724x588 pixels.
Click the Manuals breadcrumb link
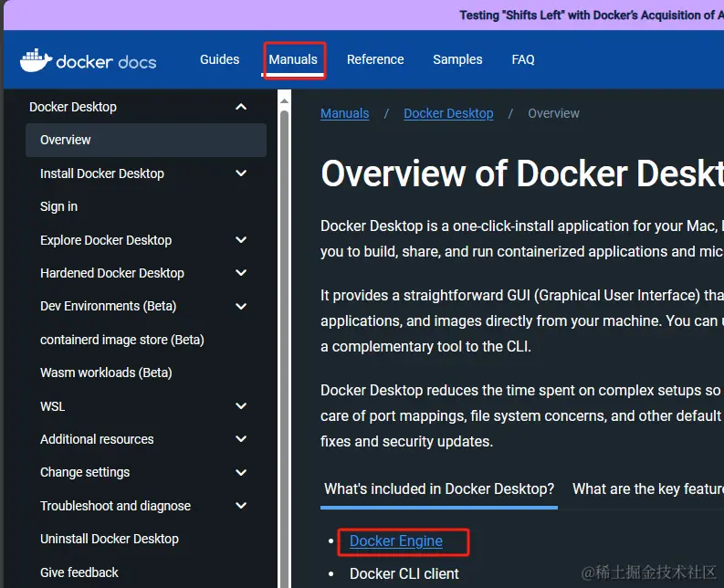[345, 113]
